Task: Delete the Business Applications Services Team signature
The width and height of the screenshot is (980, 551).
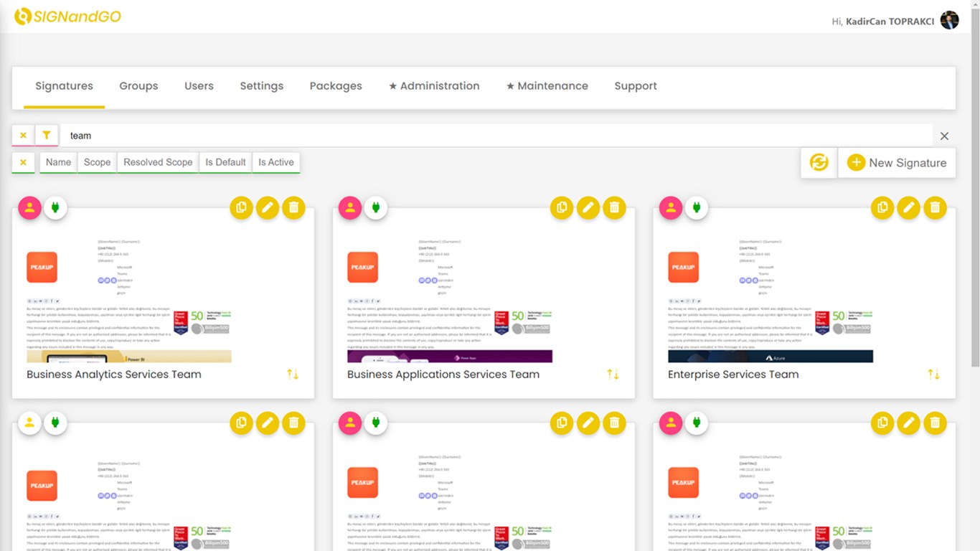Action: pos(614,208)
